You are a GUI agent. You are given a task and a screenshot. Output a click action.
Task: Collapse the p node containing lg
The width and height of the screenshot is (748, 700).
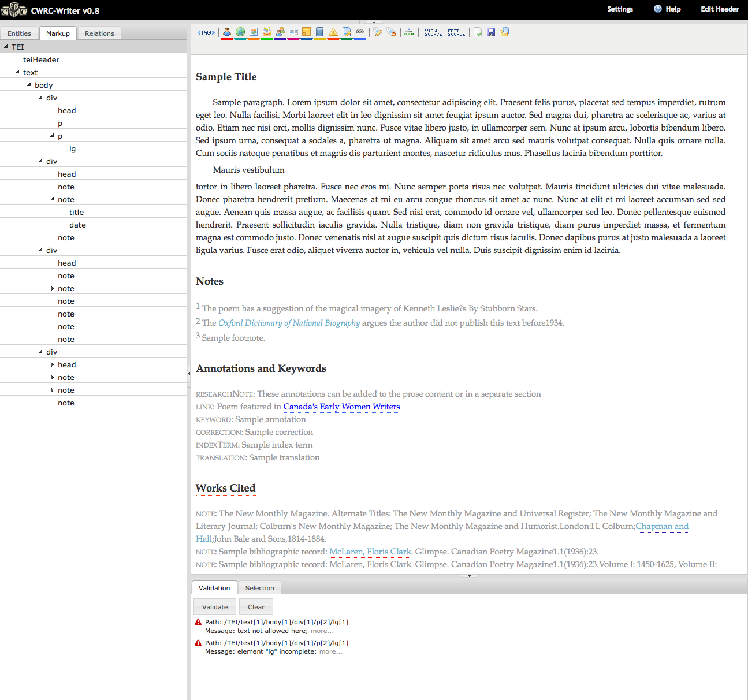tap(52, 136)
